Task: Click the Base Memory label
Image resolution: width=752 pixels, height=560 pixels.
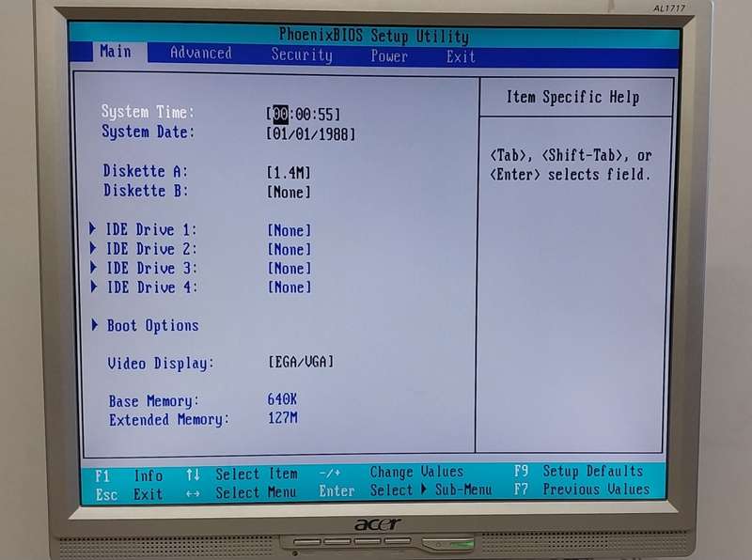Action: 153,401
